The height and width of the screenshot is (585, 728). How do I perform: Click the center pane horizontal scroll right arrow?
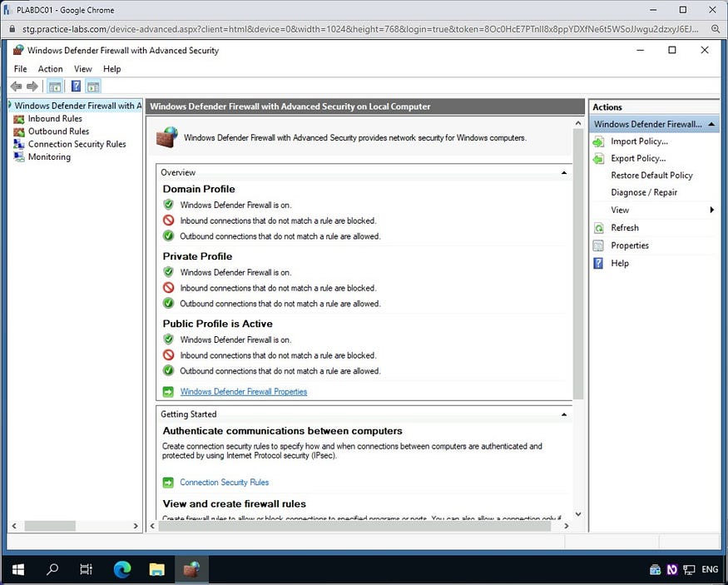tap(567, 526)
